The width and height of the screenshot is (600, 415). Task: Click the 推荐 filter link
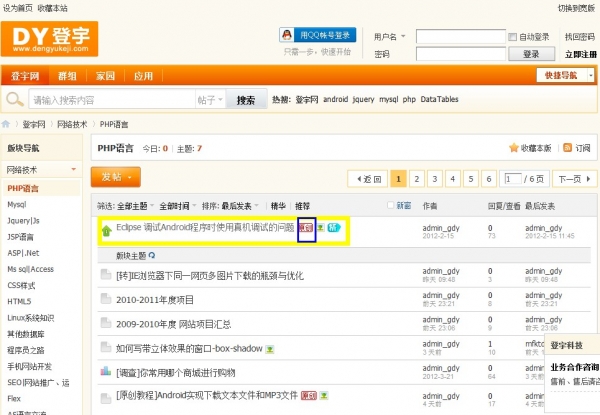click(x=302, y=206)
